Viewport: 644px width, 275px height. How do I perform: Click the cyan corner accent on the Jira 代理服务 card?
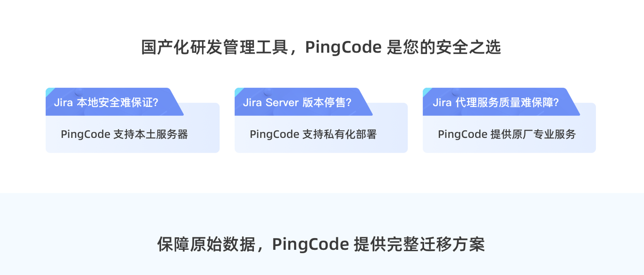point(427,91)
